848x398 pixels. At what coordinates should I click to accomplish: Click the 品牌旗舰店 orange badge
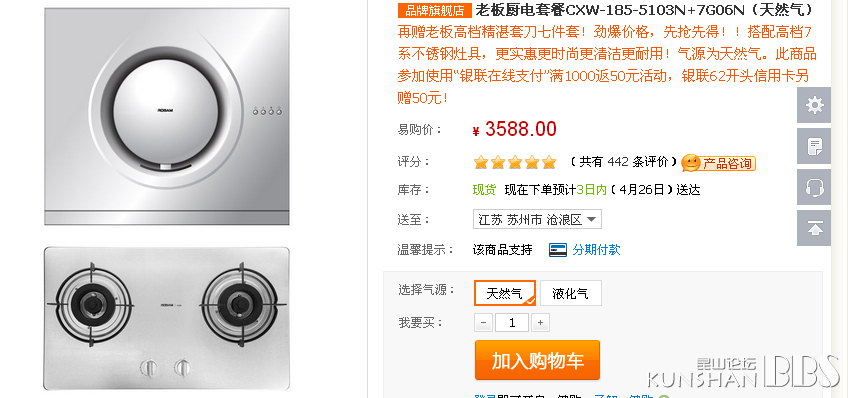(435, 10)
